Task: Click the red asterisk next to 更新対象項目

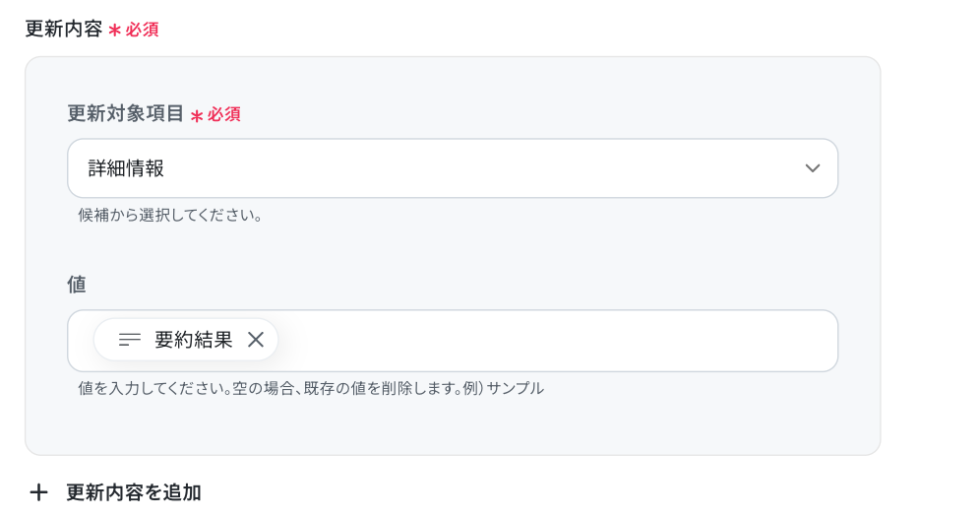Action: [197, 116]
